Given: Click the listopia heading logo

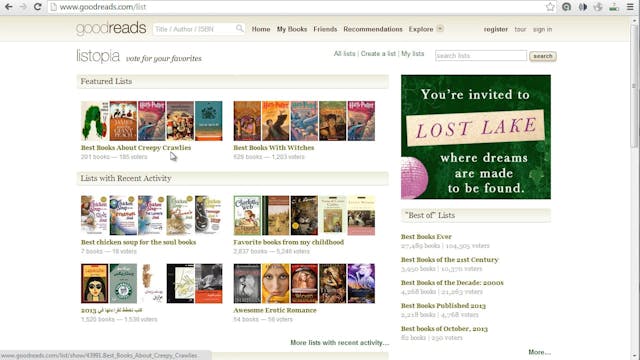Looking at the screenshot, I should [x=98, y=56].
